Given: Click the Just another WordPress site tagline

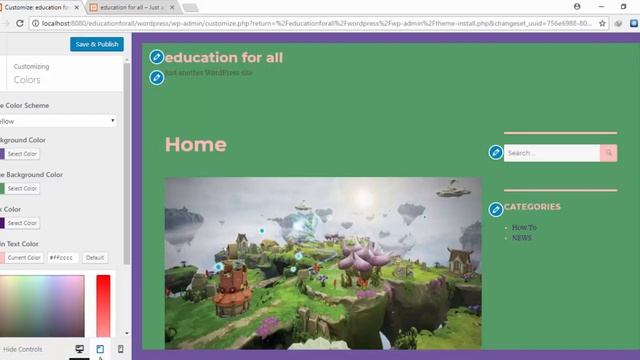Looking at the screenshot, I should click(x=209, y=73).
